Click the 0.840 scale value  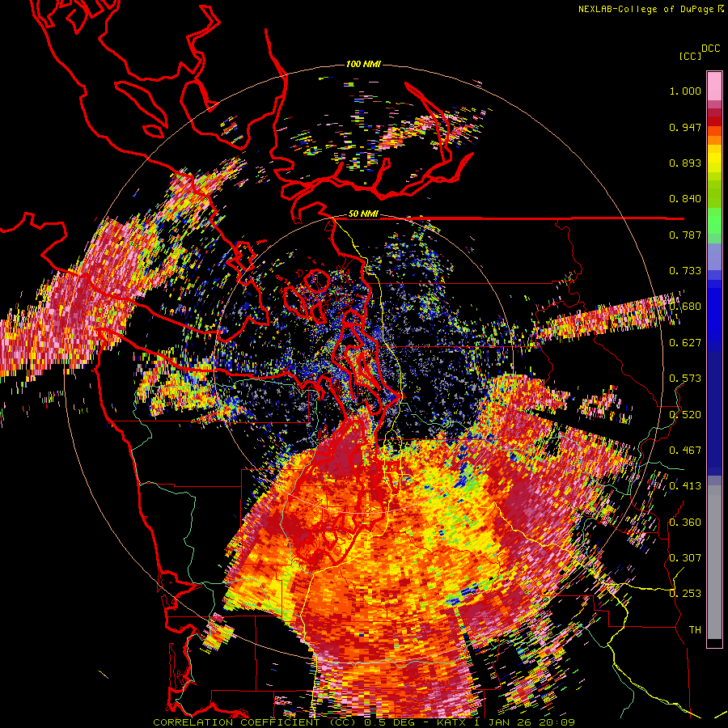point(685,199)
